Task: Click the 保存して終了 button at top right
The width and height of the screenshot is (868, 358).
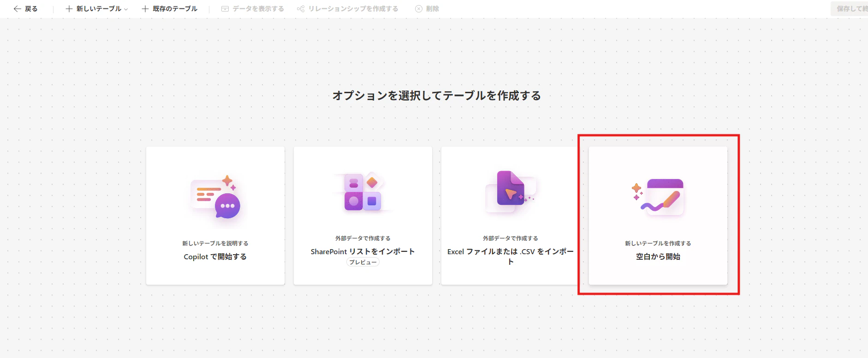Action: [x=849, y=9]
